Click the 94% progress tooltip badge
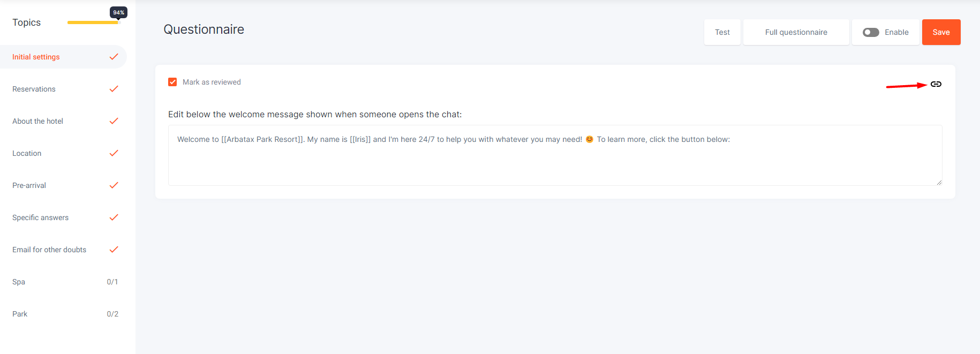Screen dimensions: 980x354 [x=118, y=12]
